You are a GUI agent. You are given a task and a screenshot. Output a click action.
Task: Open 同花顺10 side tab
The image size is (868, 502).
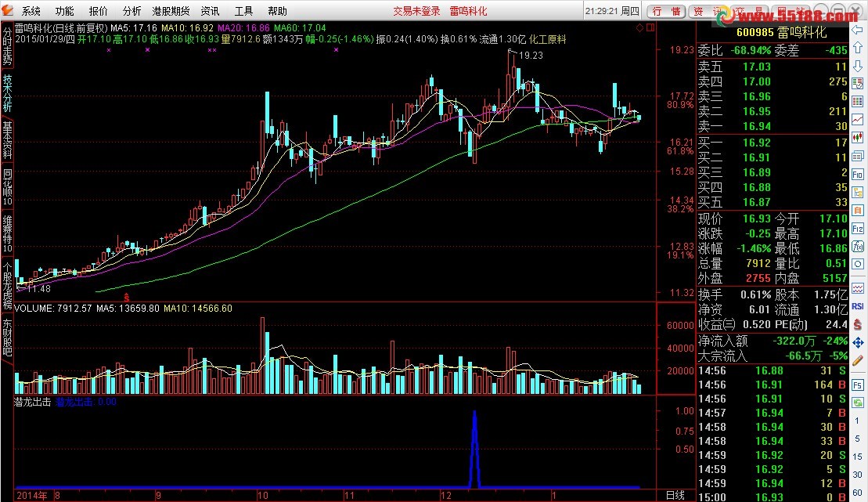[x=7, y=186]
